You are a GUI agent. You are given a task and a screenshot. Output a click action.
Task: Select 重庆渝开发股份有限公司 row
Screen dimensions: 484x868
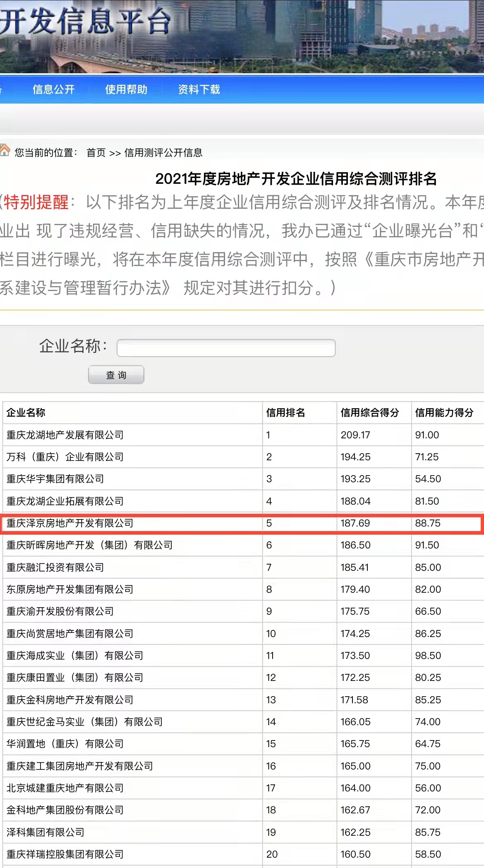[x=243, y=611]
